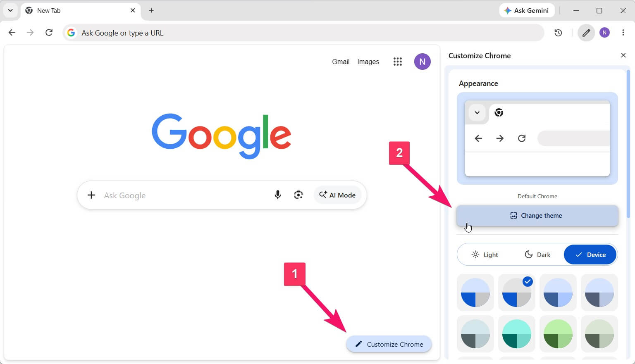Open the three-dot Chrome menu
The height and width of the screenshot is (364, 635).
click(623, 33)
